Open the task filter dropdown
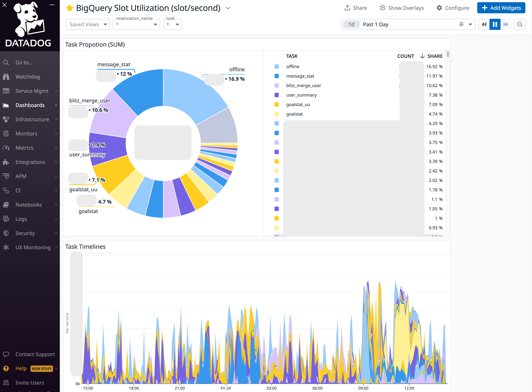Viewport: 532px width, 392px height. click(x=173, y=24)
